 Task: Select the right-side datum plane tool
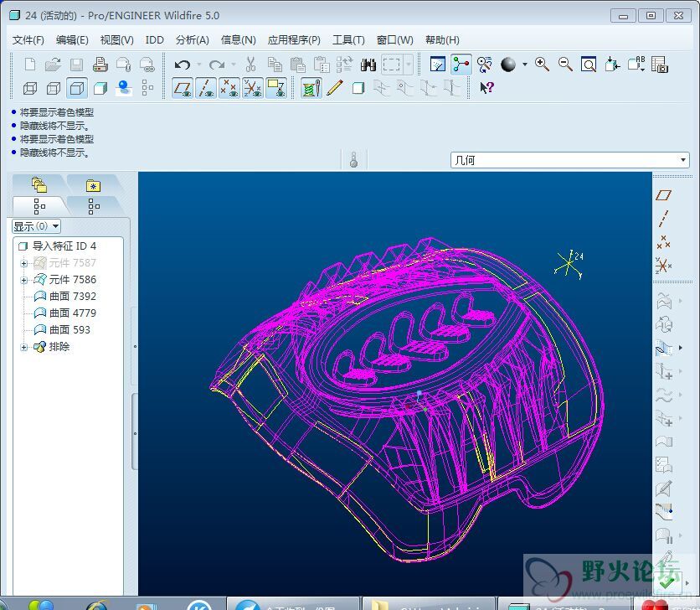663,195
